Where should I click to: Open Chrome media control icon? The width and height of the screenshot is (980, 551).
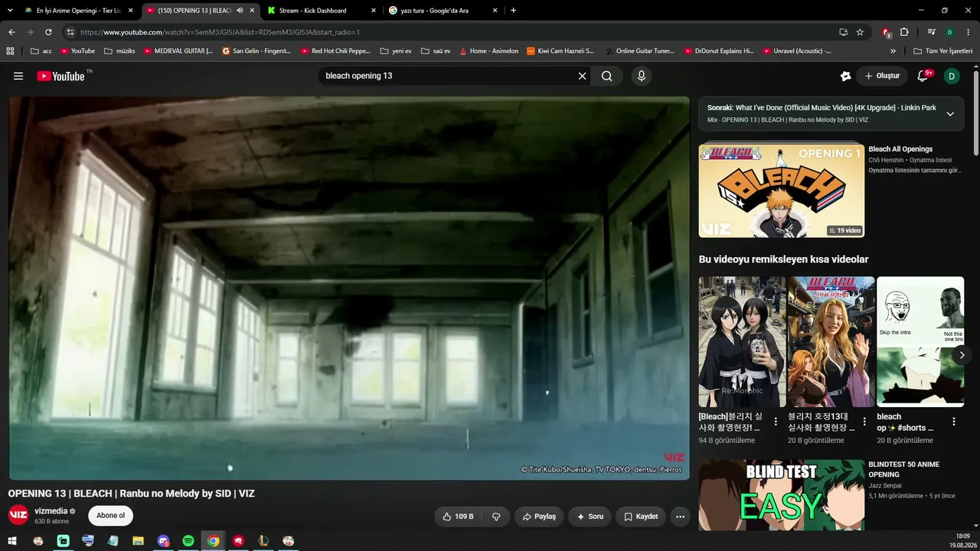click(931, 32)
